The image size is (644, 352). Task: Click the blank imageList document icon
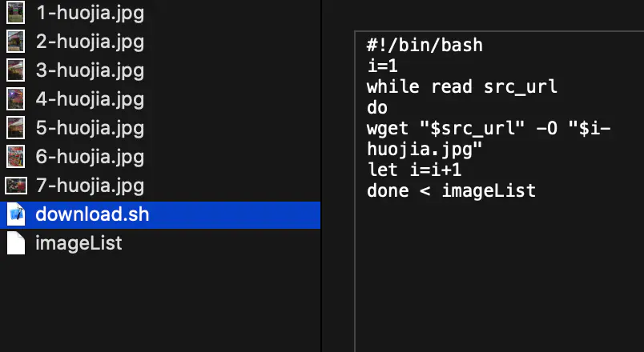pos(15,243)
